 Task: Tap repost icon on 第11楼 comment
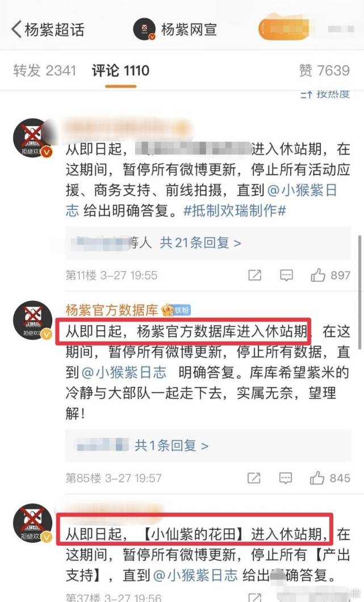click(254, 275)
